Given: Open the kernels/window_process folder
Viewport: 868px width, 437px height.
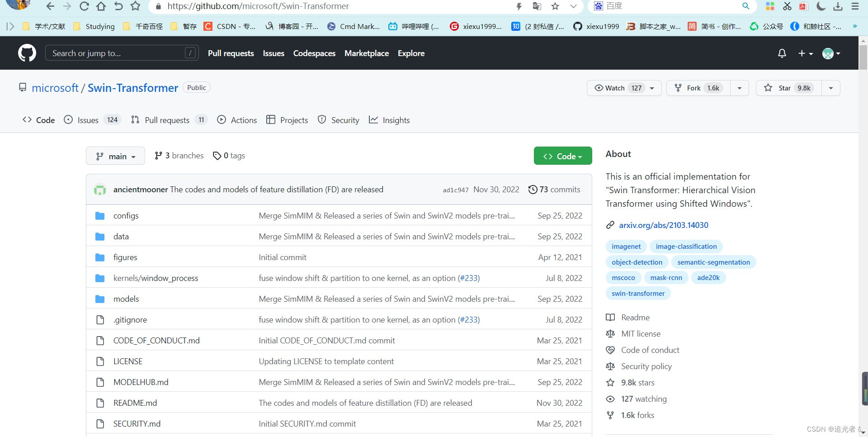Looking at the screenshot, I should (x=156, y=278).
